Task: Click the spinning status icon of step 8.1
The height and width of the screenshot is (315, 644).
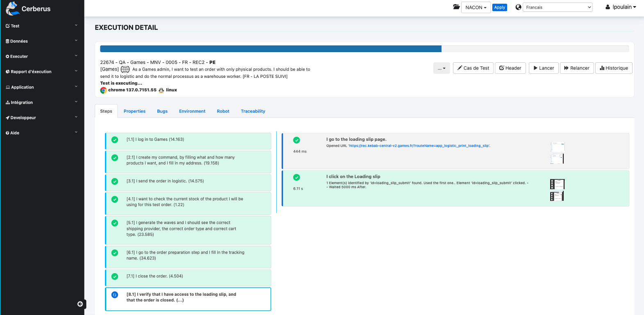Action: point(115,295)
